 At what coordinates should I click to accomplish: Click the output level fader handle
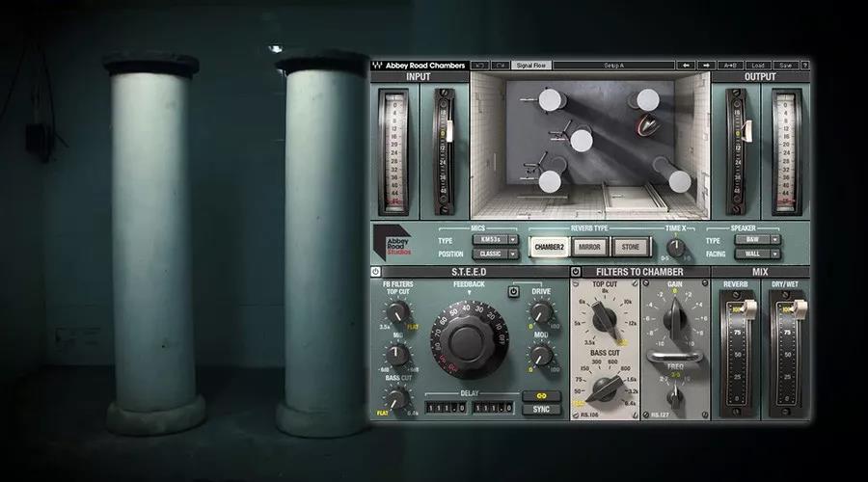[x=746, y=130]
